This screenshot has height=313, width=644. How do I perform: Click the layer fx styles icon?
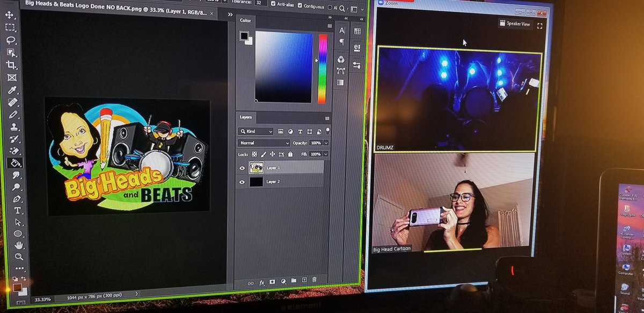tap(262, 282)
